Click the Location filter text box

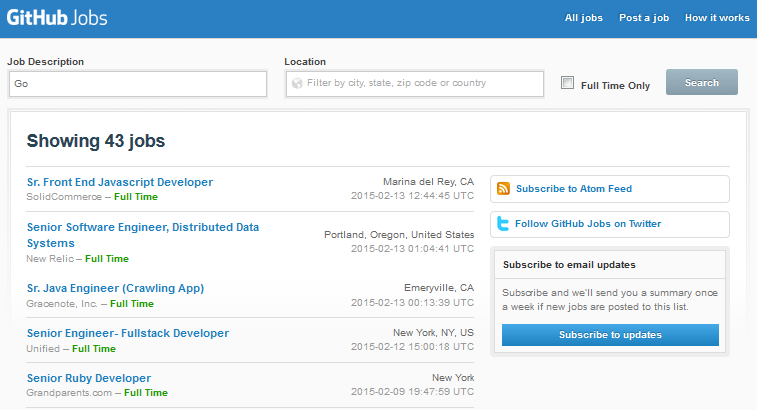pyautogui.click(x=415, y=84)
